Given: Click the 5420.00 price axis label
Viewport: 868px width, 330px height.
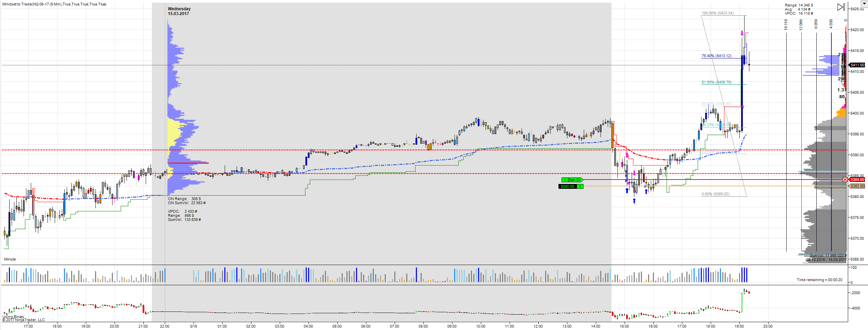Looking at the screenshot, I should tap(857, 30).
